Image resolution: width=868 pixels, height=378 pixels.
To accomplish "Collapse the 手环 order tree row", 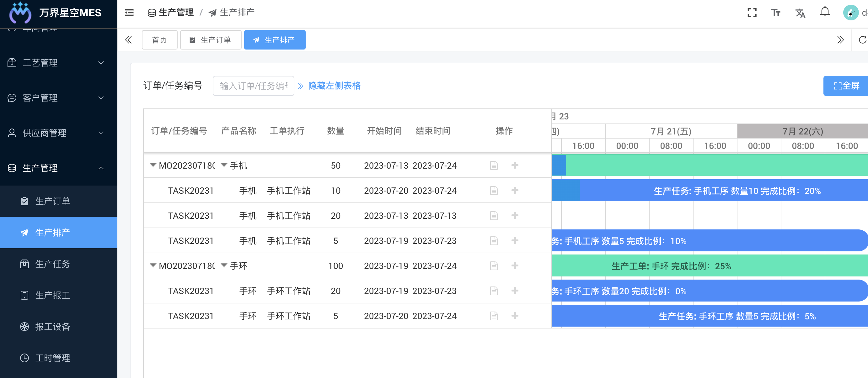I will click(153, 265).
